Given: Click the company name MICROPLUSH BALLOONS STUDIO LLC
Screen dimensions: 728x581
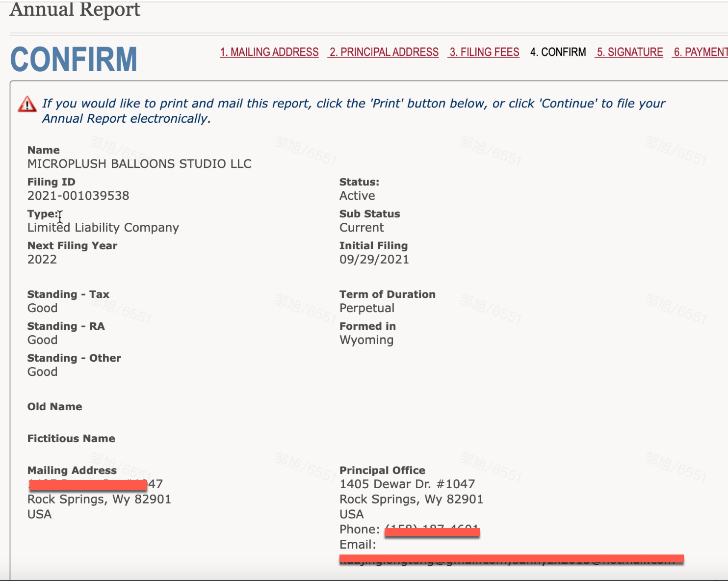Looking at the screenshot, I should click(139, 164).
